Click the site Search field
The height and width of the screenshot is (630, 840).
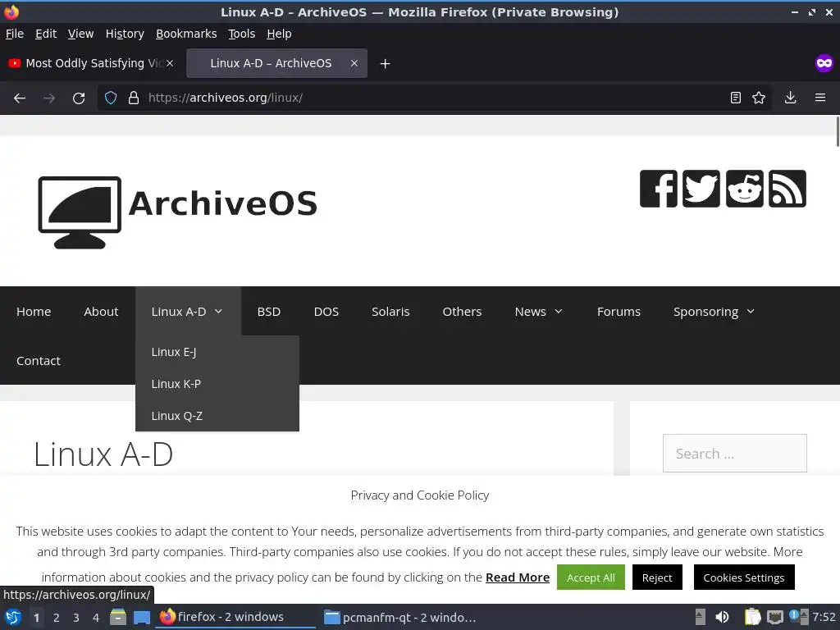coord(734,453)
